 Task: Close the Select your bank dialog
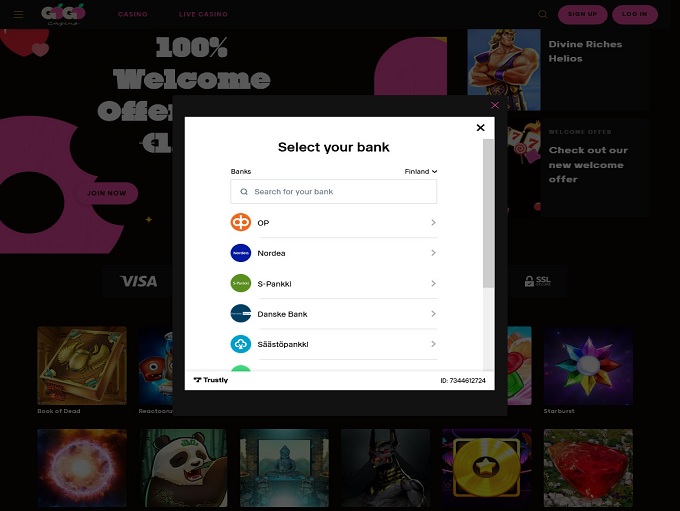481,128
